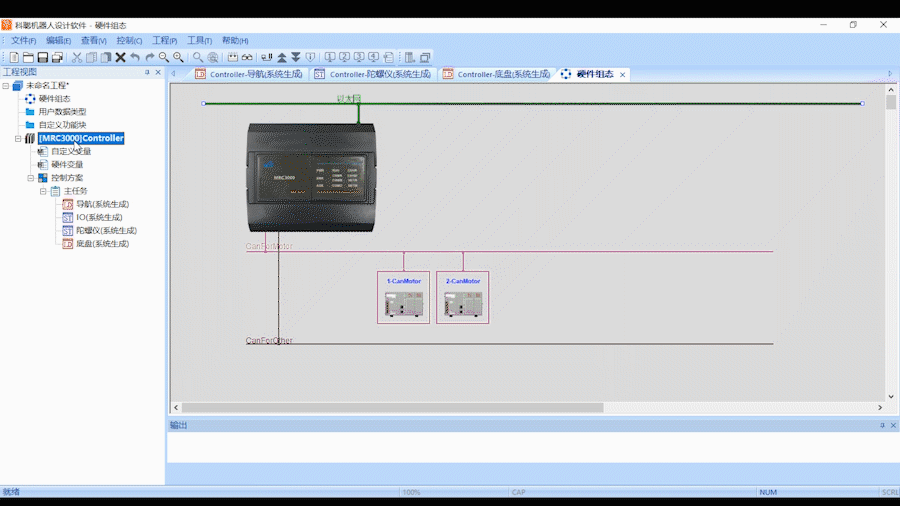Click the monitor 4 toolbar icon
This screenshot has height=506, width=900.
point(374,57)
